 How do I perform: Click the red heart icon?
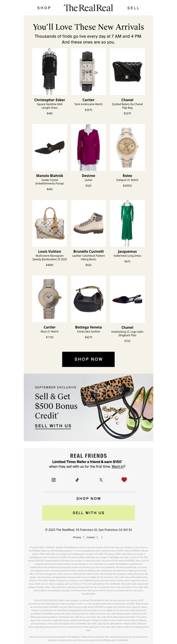(124, 480)
